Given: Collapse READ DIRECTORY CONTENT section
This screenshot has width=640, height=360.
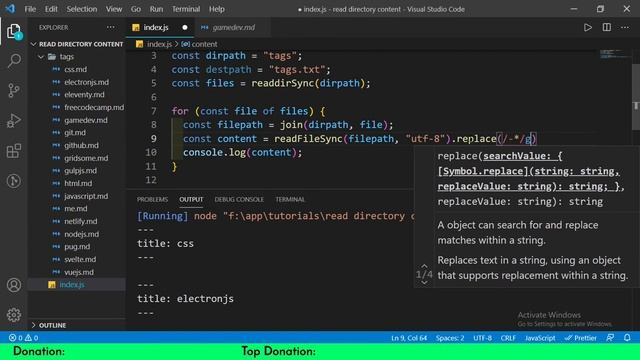Looking at the screenshot, I should point(77,44).
